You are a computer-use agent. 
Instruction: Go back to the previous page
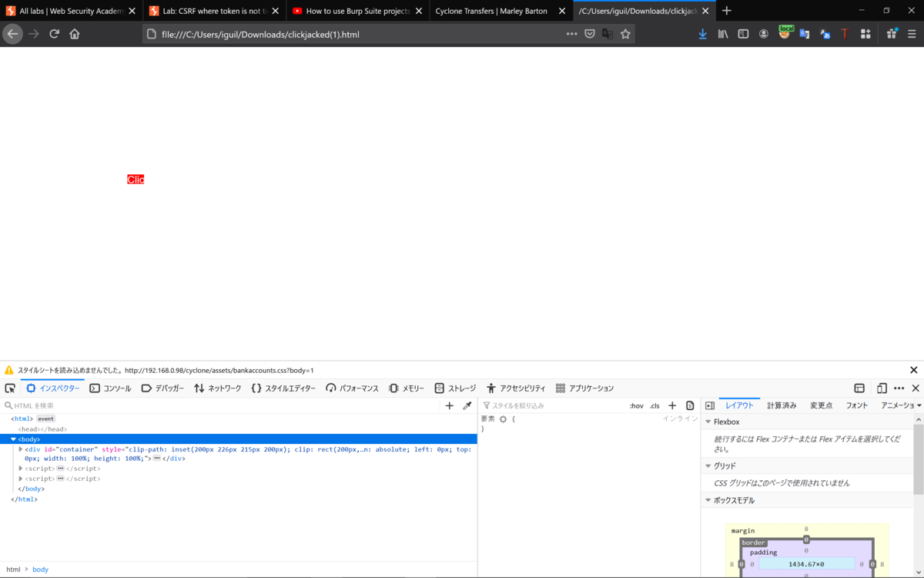(12, 34)
